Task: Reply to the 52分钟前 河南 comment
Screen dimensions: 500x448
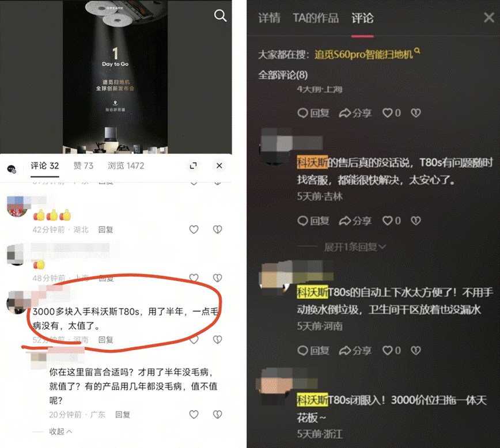Action: click(105, 340)
